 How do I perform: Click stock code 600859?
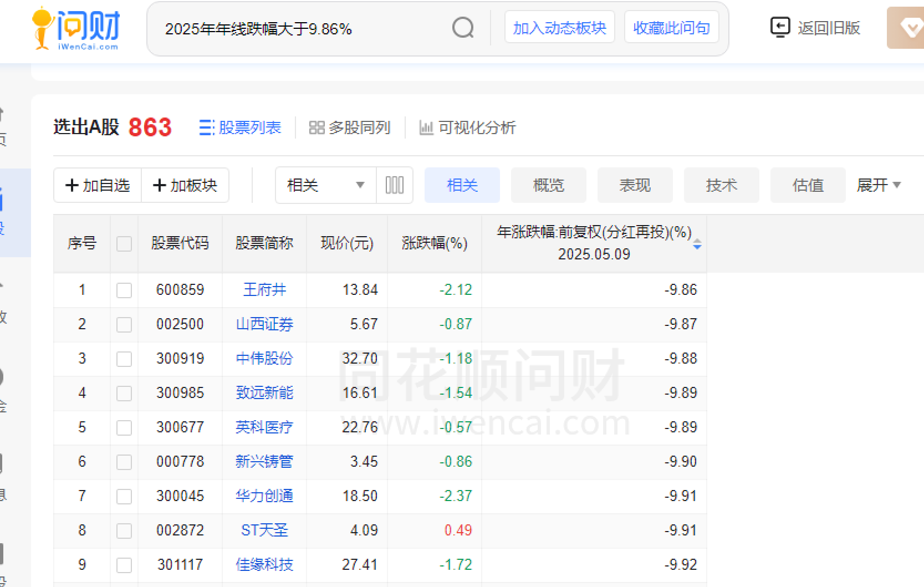pos(180,289)
